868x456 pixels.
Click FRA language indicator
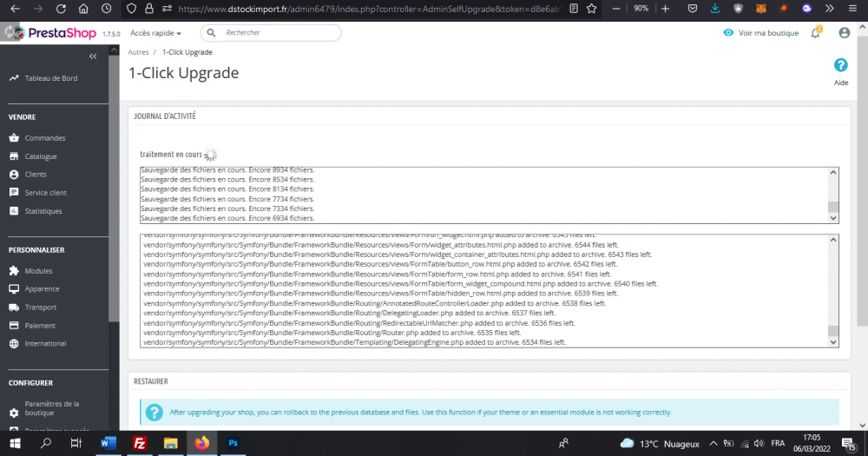[778, 443]
